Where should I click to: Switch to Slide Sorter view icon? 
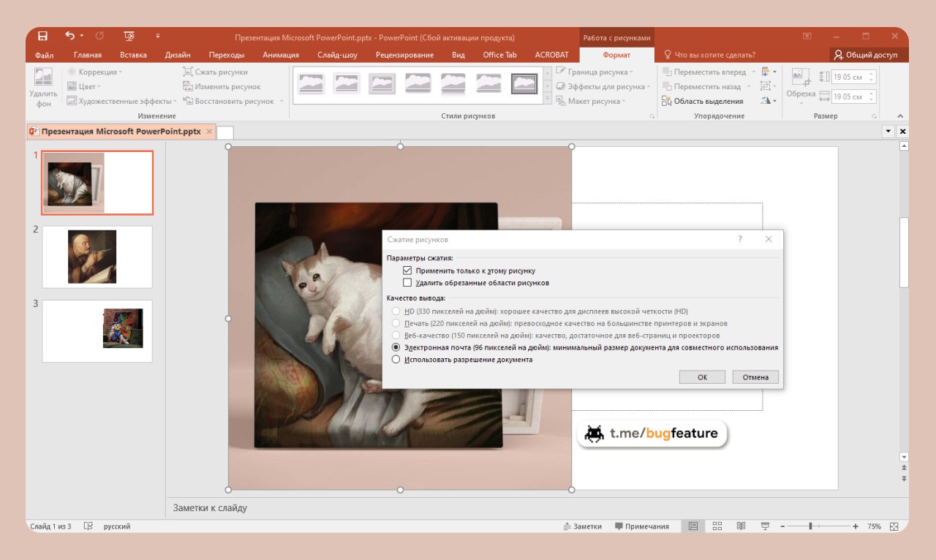click(717, 526)
